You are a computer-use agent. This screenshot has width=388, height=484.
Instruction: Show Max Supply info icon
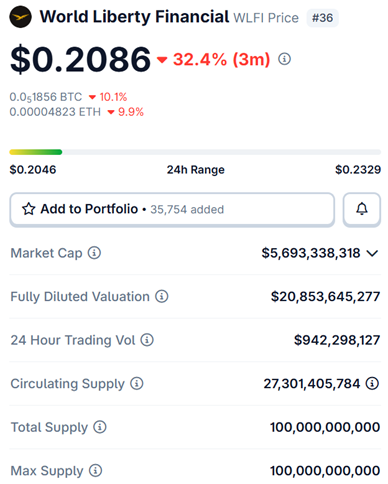pyautogui.click(x=95, y=471)
